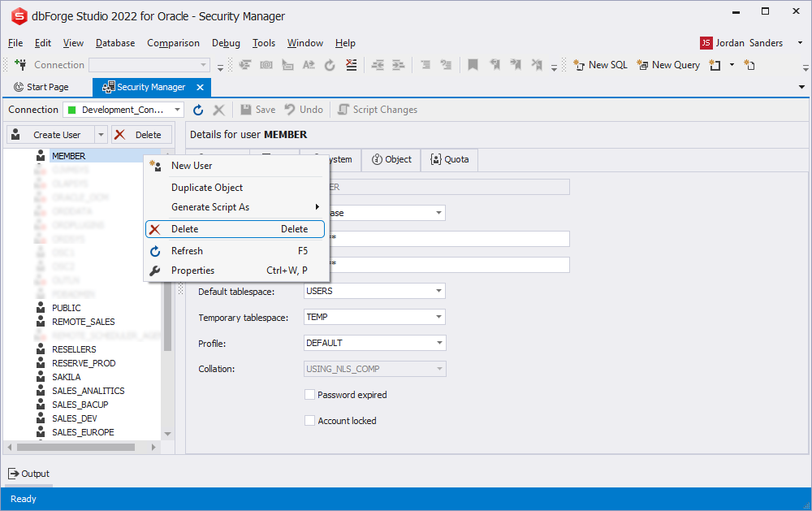Click the New SQL toolbar icon

coord(579,65)
